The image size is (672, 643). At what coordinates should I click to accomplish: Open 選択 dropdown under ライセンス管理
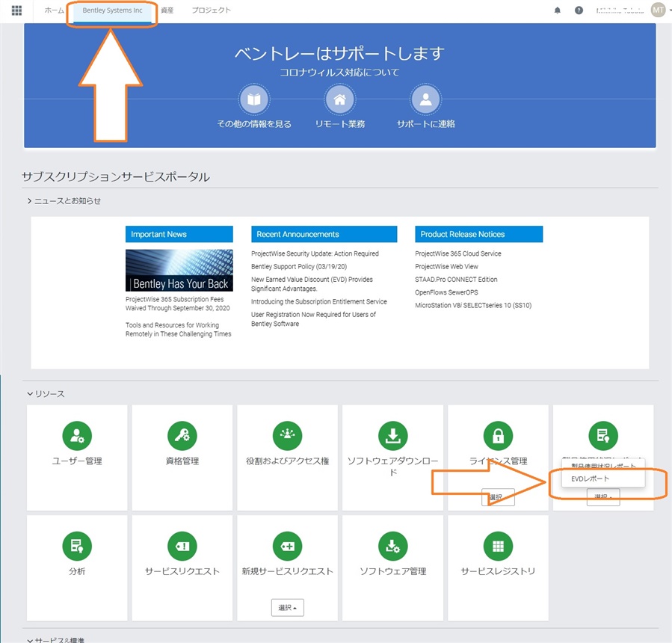coord(498,497)
